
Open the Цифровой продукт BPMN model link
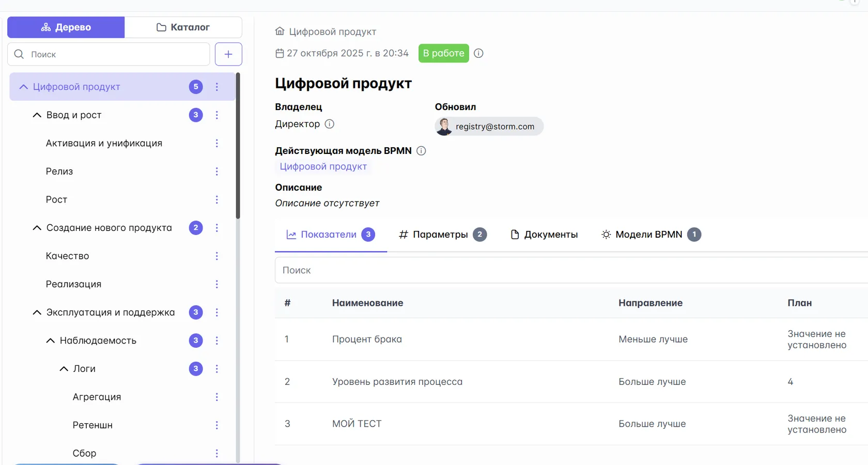(x=323, y=166)
